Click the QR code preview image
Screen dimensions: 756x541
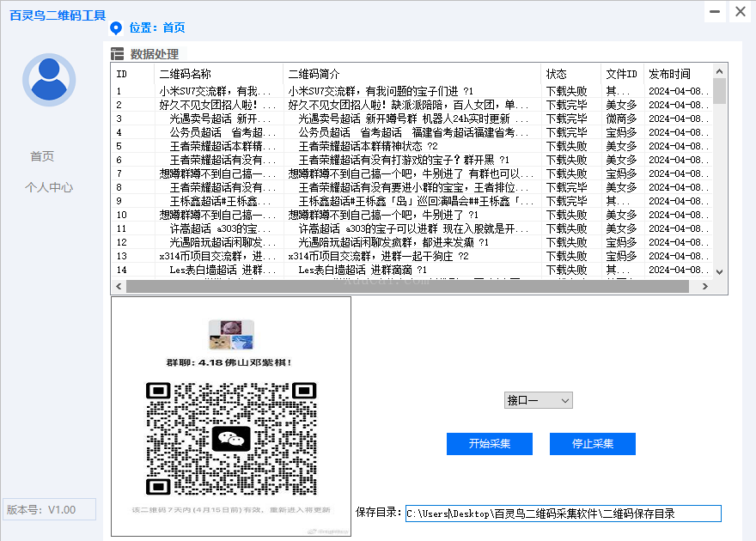pyautogui.click(x=231, y=416)
